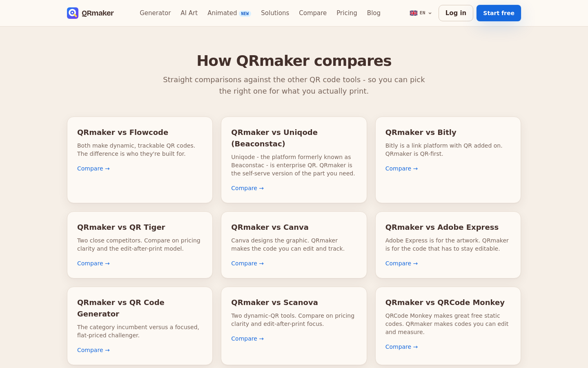The height and width of the screenshot is (368, 588).
Task: Click the 'Canva designs the graphic' description
Action: tap(288, 245)
